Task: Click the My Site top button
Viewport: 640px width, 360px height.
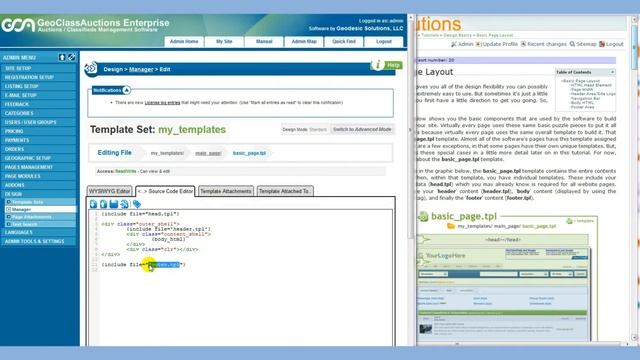Action: (224, 42)
